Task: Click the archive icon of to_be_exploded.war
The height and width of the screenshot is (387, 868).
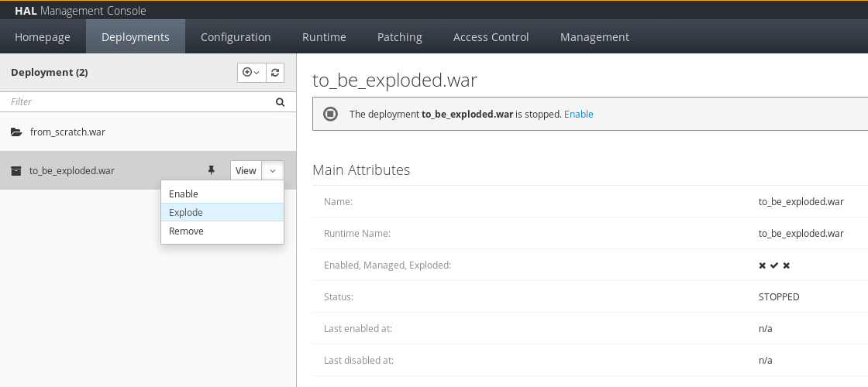Action: (16, 170)
